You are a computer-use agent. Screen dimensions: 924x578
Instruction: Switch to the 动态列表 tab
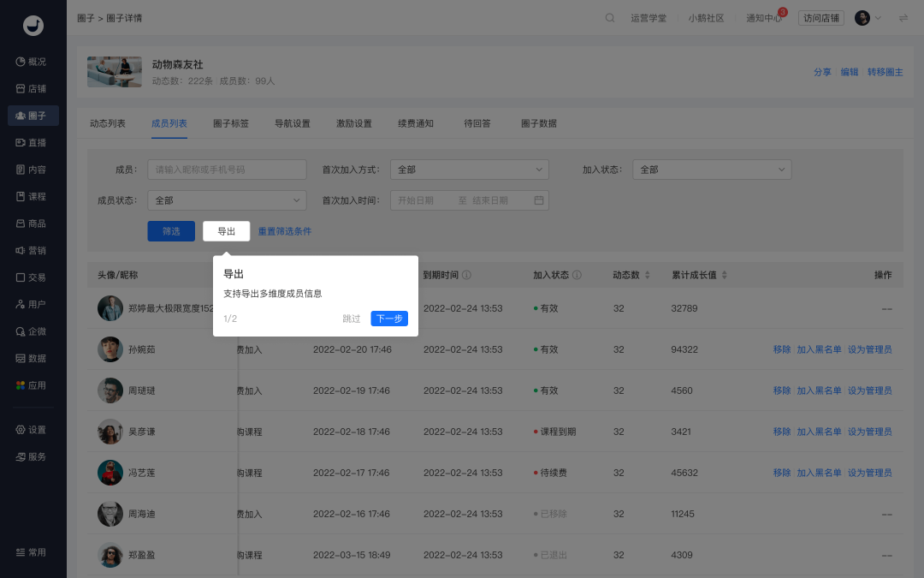tap(108, 123)
